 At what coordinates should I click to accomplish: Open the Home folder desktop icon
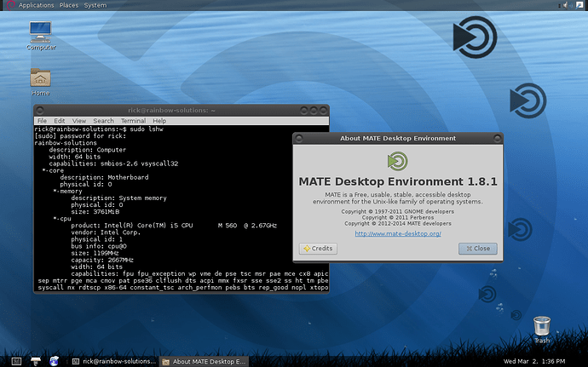point(40,78)
